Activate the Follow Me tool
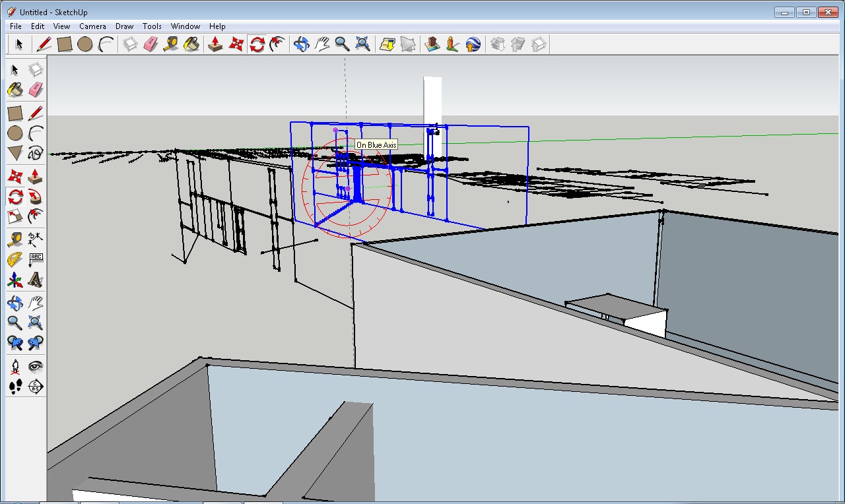 [x=36, y=197]
